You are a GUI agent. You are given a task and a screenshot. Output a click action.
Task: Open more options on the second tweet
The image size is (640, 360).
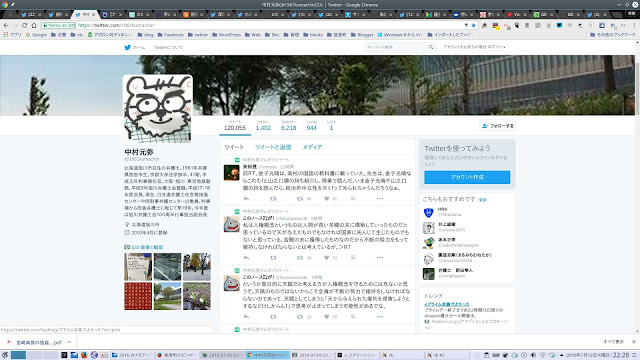(x=380, y=258)
